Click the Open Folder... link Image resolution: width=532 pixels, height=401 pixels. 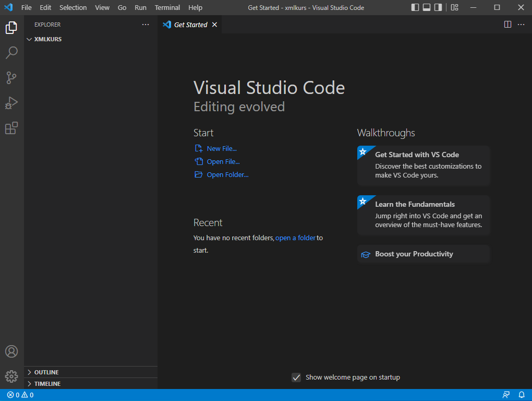(x=227, y=174)
